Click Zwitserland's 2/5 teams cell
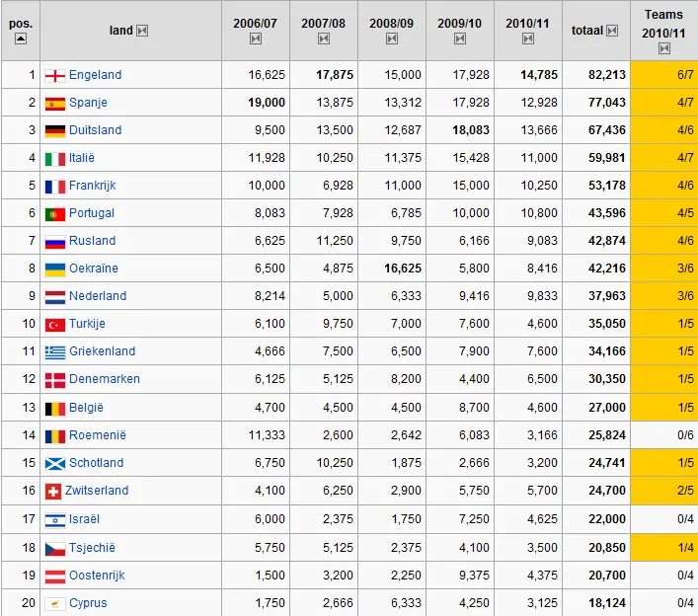698x616 pixels. [664, 490]
